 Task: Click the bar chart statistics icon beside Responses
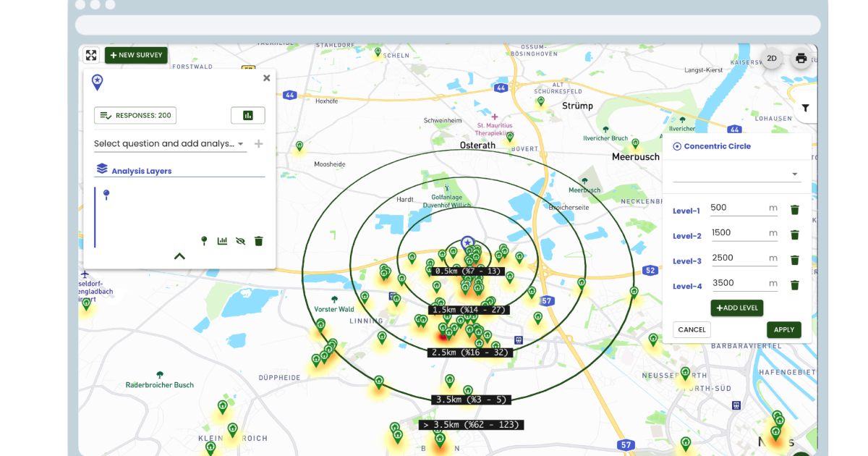pos(248,114)
